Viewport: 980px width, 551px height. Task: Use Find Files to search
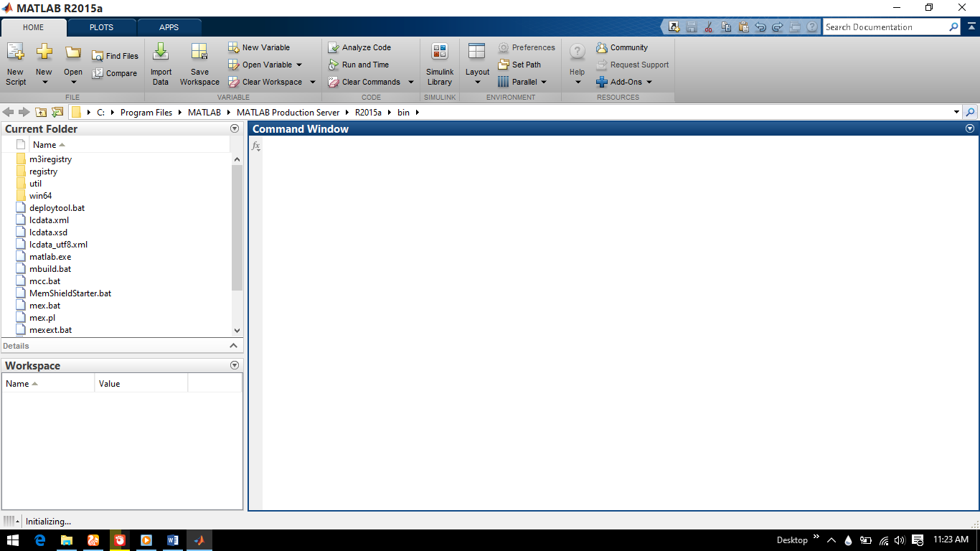tap(115, 55)
